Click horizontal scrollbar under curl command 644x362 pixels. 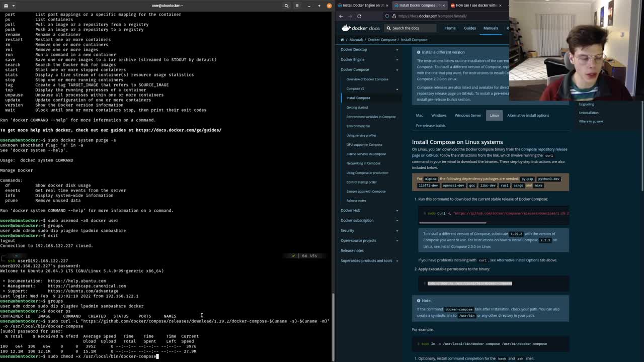(x=452, y=222)
